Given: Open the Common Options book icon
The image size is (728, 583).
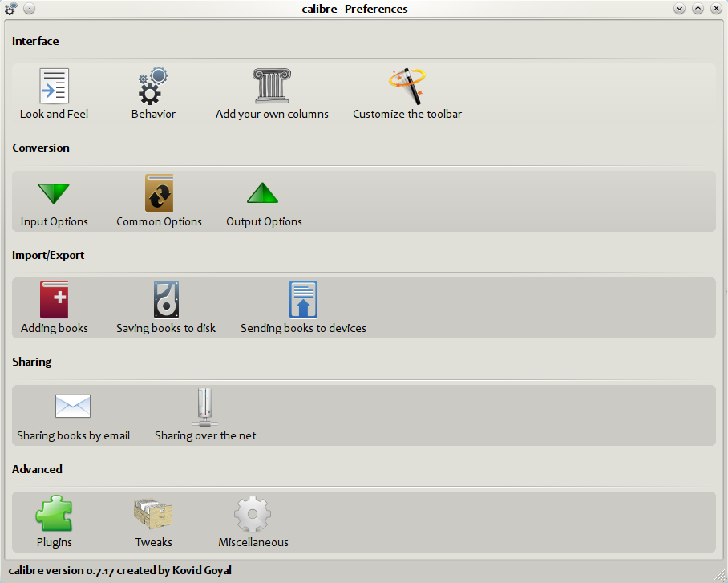Looking at the screenshot, I should click(x=160, y=193).
